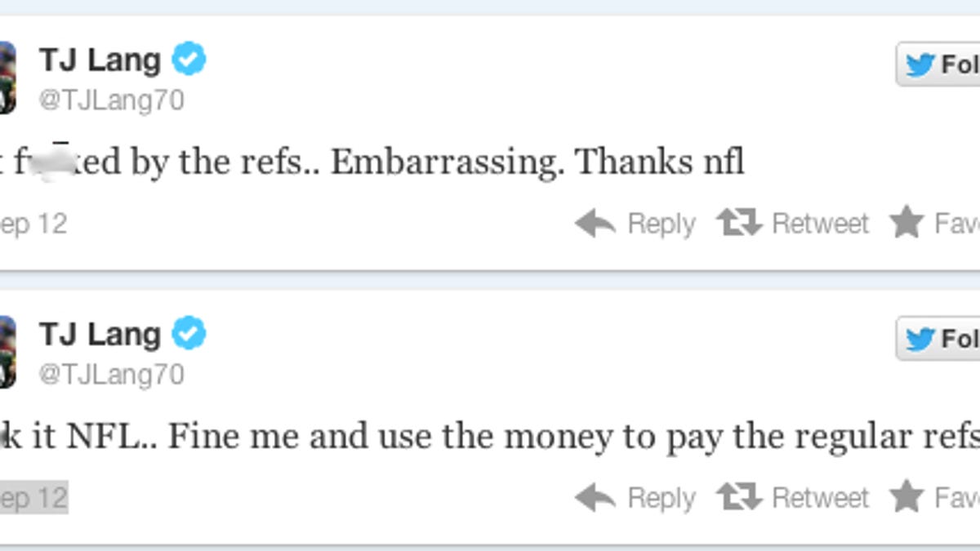
Task: Click the Retweet text on the "Fine me" tweet
Action: [x=820, y=498]
